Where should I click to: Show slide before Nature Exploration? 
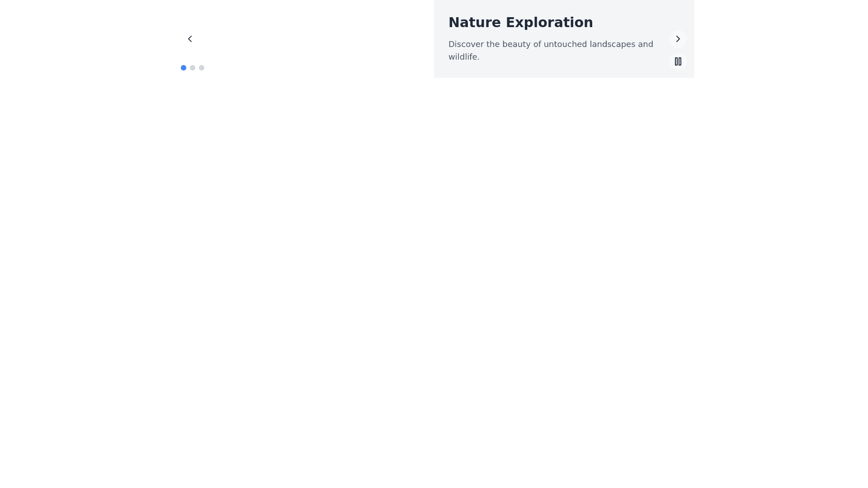(x=190, y=39)
